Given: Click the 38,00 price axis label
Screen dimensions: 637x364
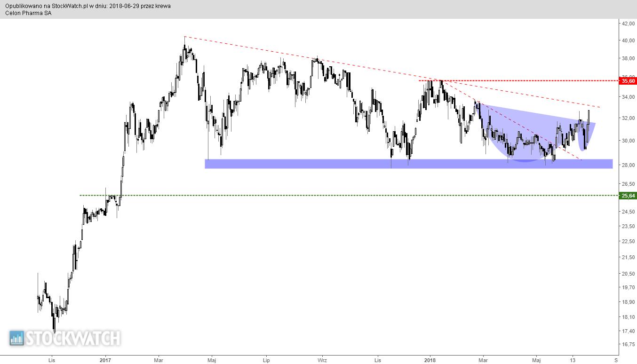Looking at the screenshot, I should 628,59.
